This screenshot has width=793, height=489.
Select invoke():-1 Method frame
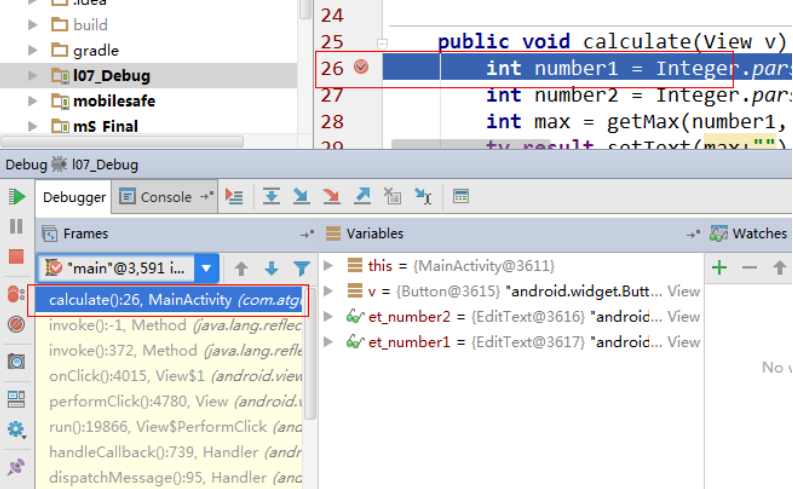pyautogui.click(x=169, y=325)
